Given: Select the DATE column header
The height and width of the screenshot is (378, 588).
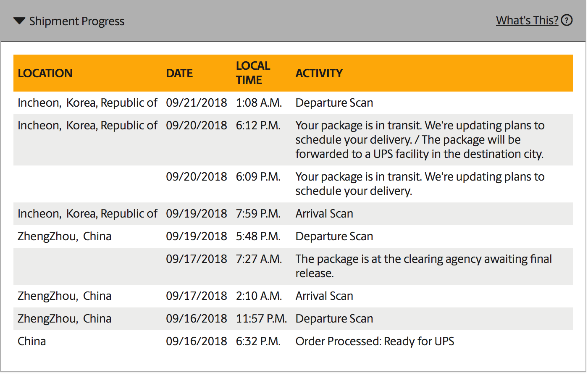Looking at the screenshot, I should [179, 73].
